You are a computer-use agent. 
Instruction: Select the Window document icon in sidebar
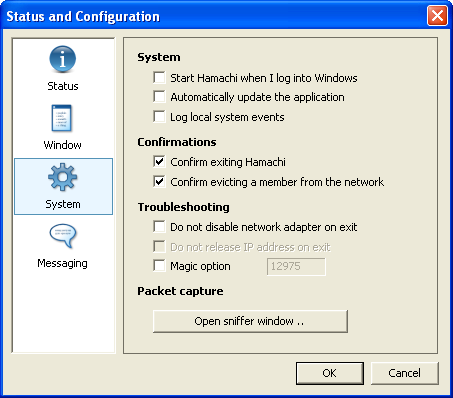pos(62,118)
